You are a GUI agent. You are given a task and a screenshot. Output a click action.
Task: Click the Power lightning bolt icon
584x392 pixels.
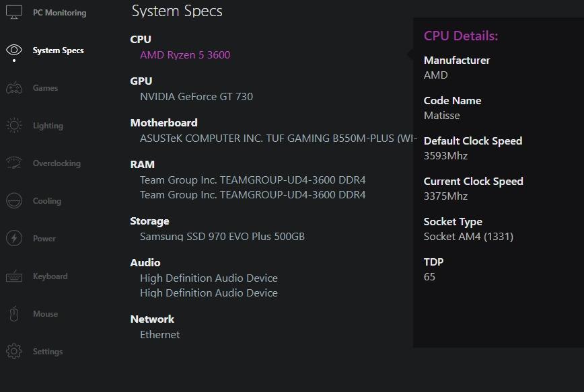[14, 238]
